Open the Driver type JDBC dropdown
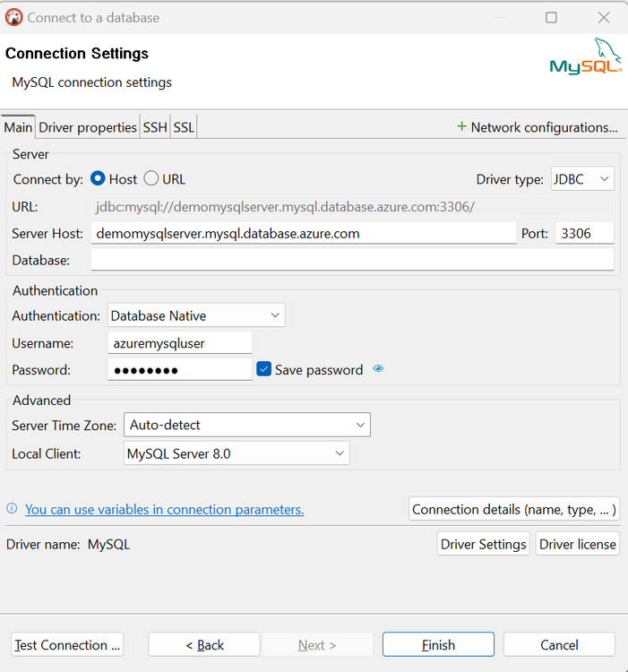 (x=582, y=179)
